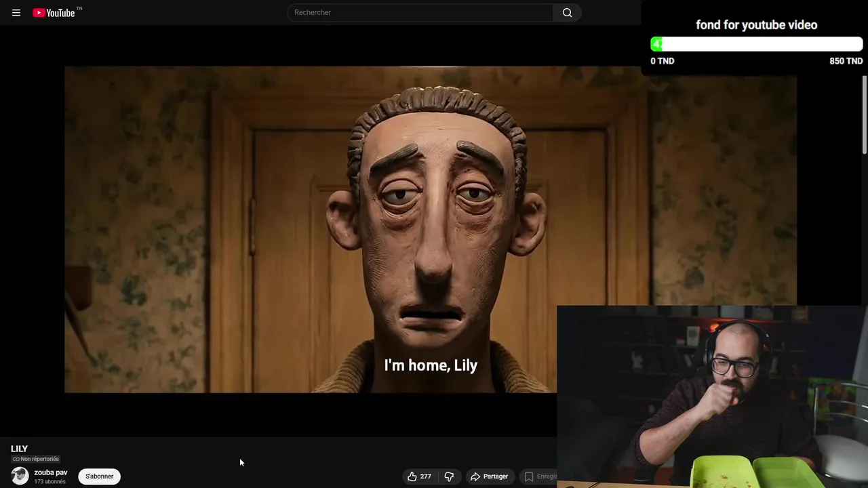
Task: Subscribe with the S'abonner button
Action: [x=99, y=476]
